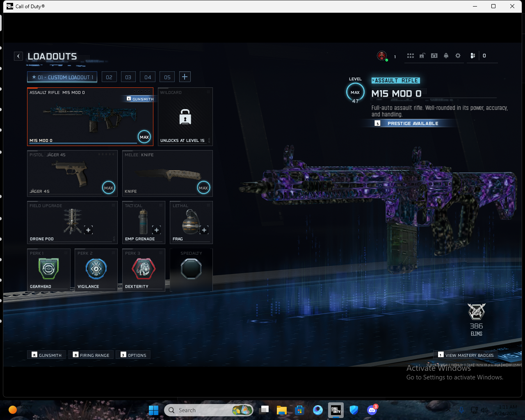
Task: Enter the Firing Range
Action: 91,355
